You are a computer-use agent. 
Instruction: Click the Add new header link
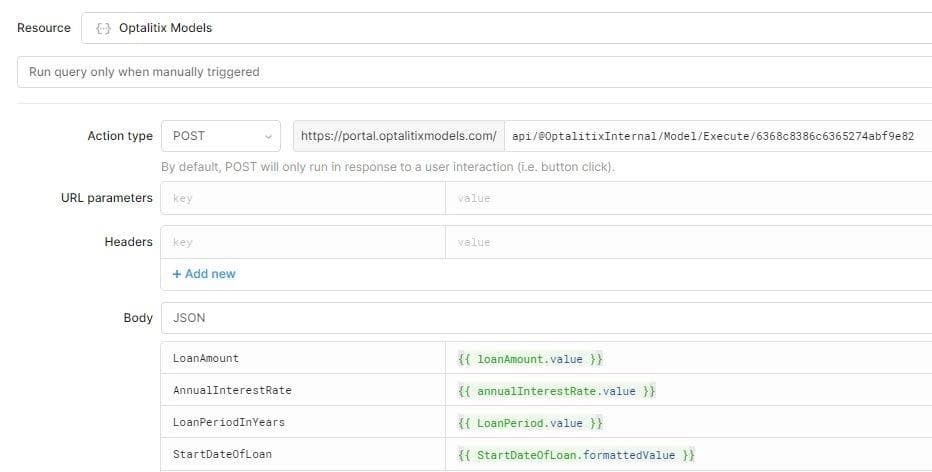(x=204, y=274)
